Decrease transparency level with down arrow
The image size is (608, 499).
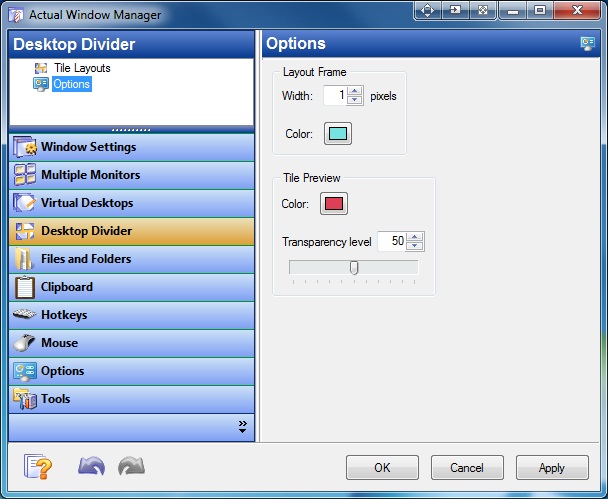pos(415,246)
